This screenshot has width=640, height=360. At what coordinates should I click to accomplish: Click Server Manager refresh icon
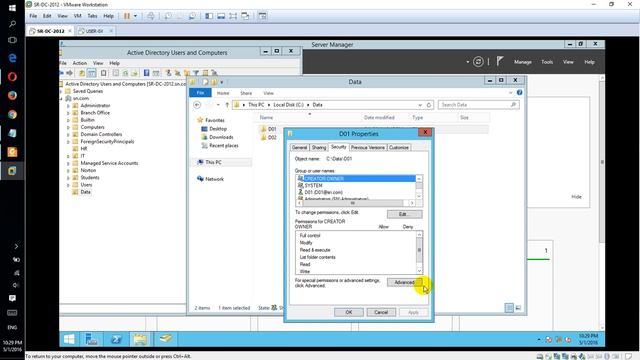click(x=478, y=62)
